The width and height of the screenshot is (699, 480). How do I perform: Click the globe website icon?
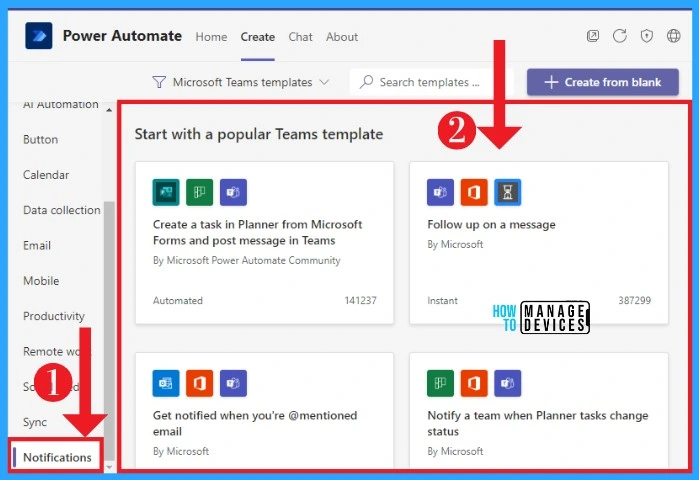674,36
